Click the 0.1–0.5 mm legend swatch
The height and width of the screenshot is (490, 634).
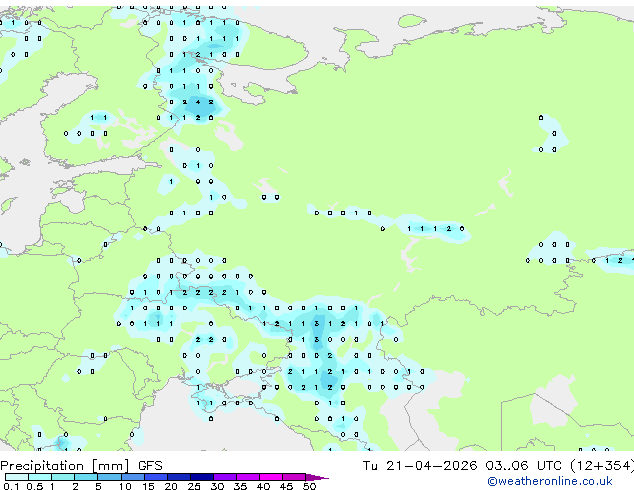(x=17, y=477)
